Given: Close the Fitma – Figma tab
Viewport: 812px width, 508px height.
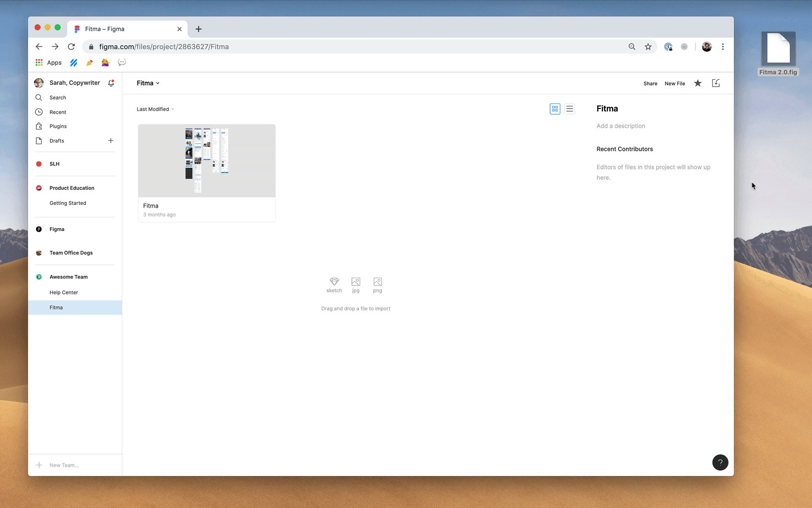Looking at the screenshot, I should tap(179, 29).
